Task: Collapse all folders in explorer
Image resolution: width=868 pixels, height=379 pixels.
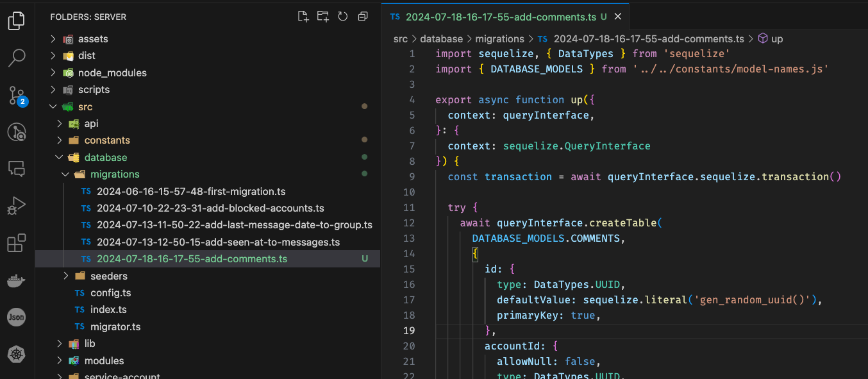Action: (363, 17)
